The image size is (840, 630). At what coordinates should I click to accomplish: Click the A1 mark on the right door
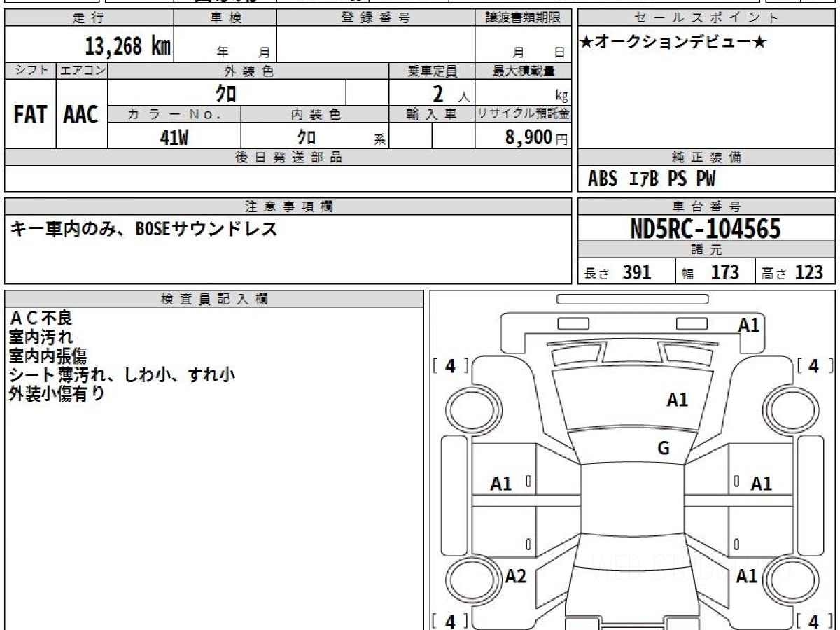click(761, 483)
